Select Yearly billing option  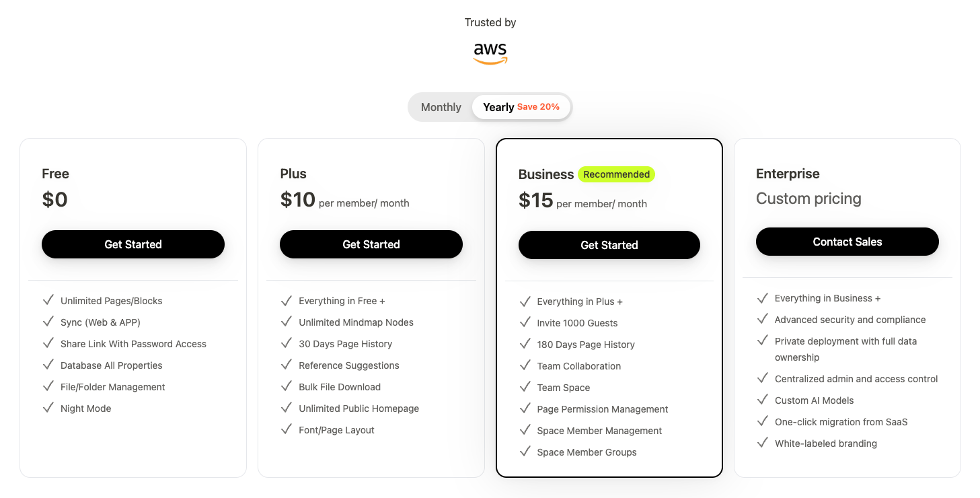(498, 107)
